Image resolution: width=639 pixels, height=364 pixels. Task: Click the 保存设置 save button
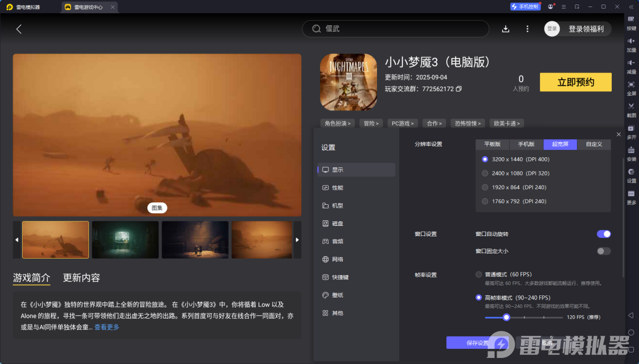[x=477, y=343]
